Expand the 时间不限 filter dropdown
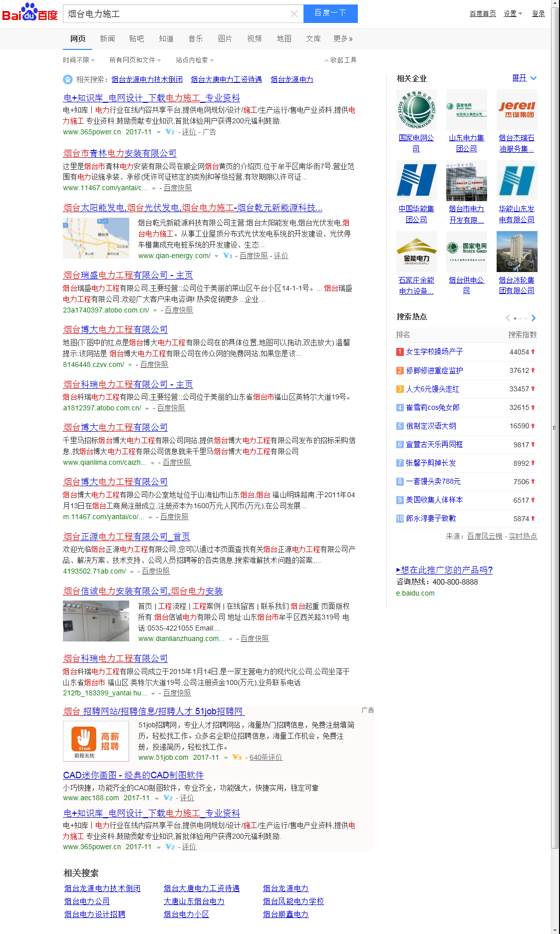The height and width of the screenshot is (934, 560). tap(78, 60)
